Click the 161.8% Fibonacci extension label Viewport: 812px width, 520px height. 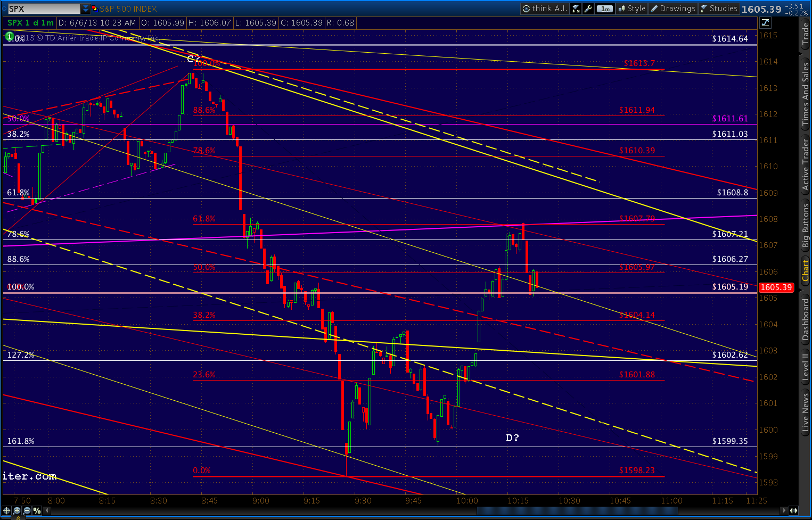click(21, 441)
